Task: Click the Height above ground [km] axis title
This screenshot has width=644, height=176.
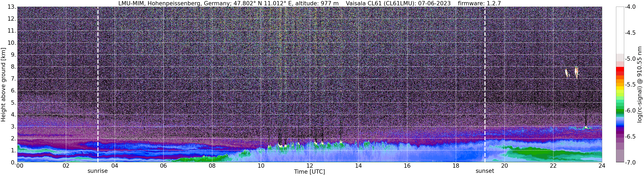Action: coord(3,85)
